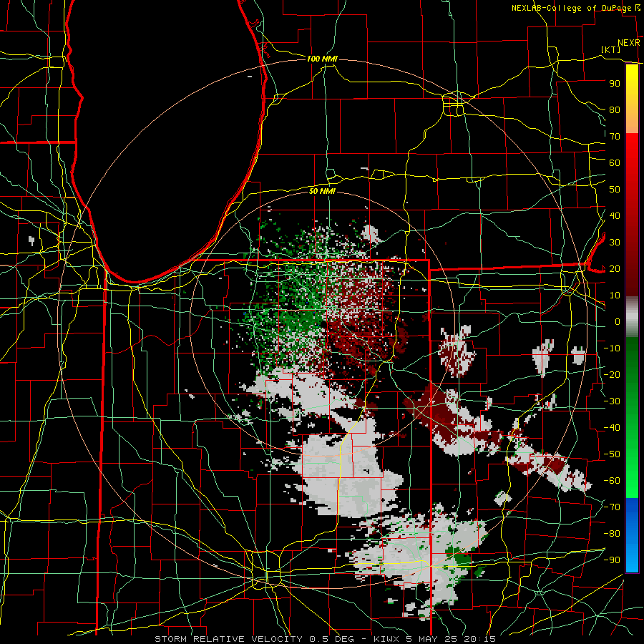Select the -60 tick label on the scale

[x=612, y=481]
